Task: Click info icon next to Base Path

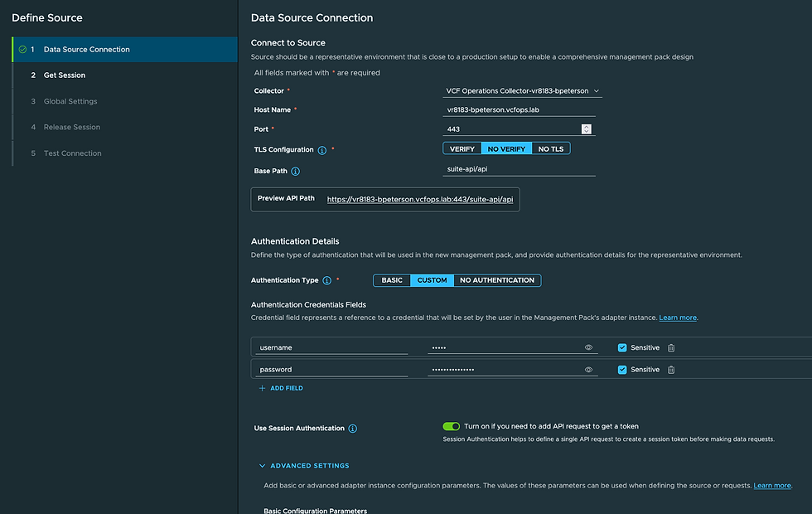Action: pos(296,172)
